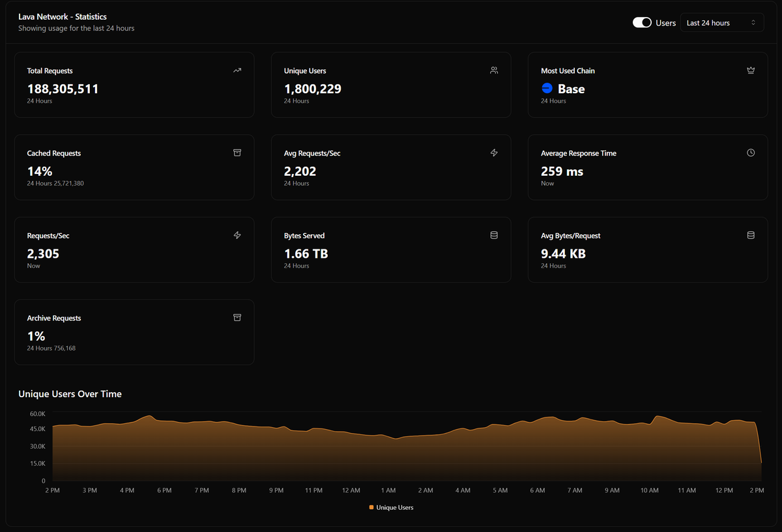Click the Lava Network - Statistics title
The image size is (782, 532).
coord(63,16)
